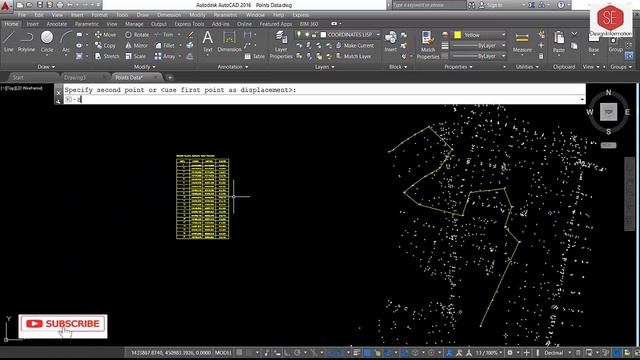This screenshot has width=640, height=360.
Task: Add a new drawing tab with plus button
Action: click(170, 77)
